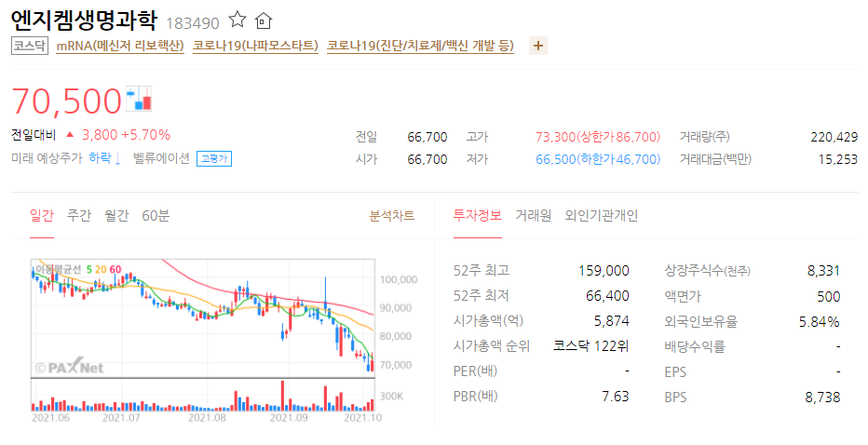Screen dimensions: 868x445
Task: Switch to 월간 chart tab
Action: [x=116, y=215]
